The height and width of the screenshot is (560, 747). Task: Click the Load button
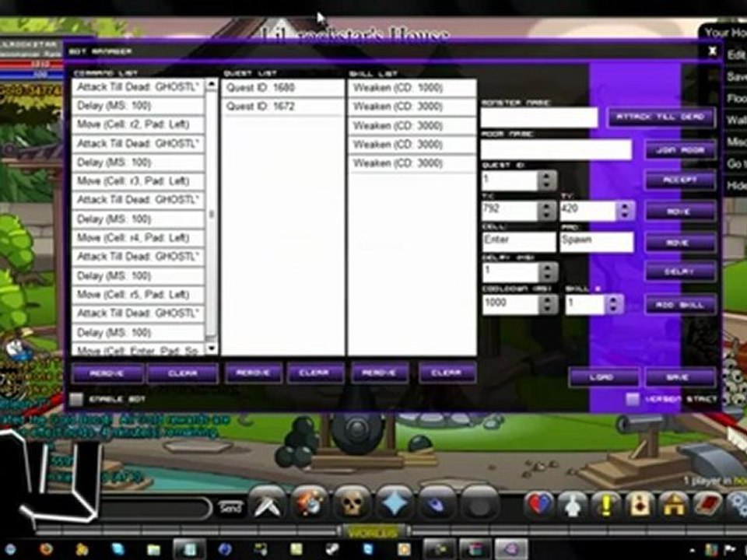click(603, 377)
